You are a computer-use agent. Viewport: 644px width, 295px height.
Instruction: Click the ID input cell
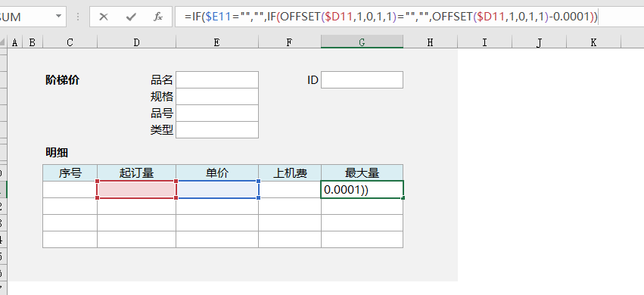pyautogui.click(x=362, y=79)
